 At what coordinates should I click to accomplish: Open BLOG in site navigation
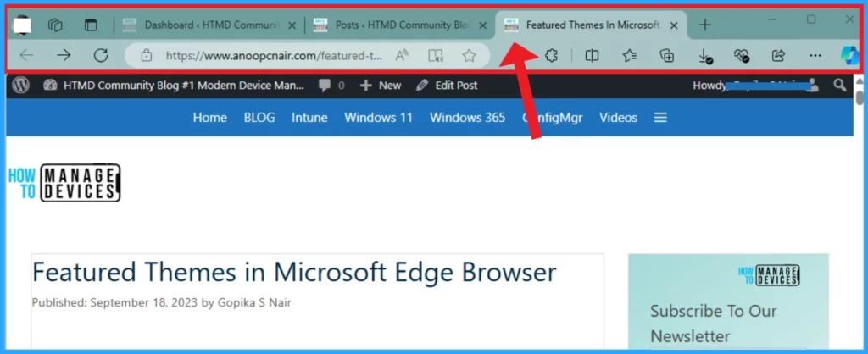[x=259, y=117]
